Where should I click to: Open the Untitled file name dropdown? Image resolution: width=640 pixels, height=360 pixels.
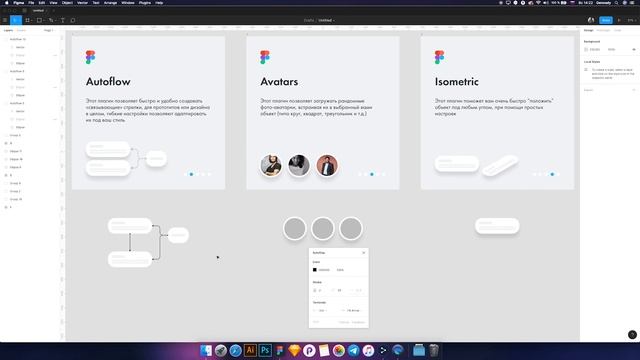coord(327,20)
